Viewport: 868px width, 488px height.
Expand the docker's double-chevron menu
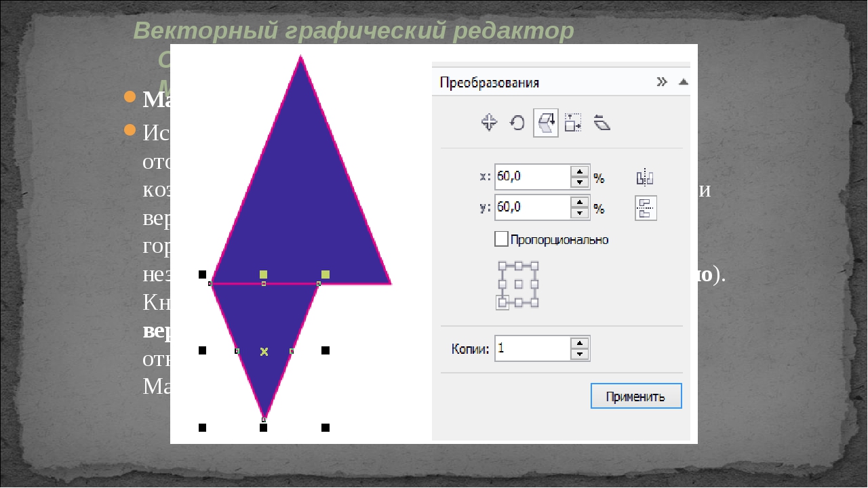[662, 82]
